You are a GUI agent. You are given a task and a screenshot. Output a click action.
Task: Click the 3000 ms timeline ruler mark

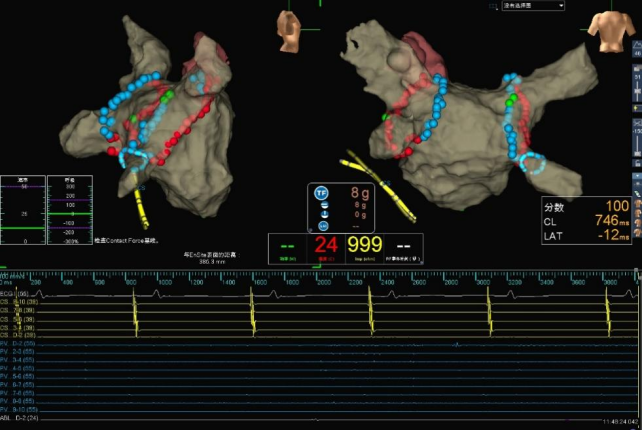pyautogui.click(x=483, y=283)
